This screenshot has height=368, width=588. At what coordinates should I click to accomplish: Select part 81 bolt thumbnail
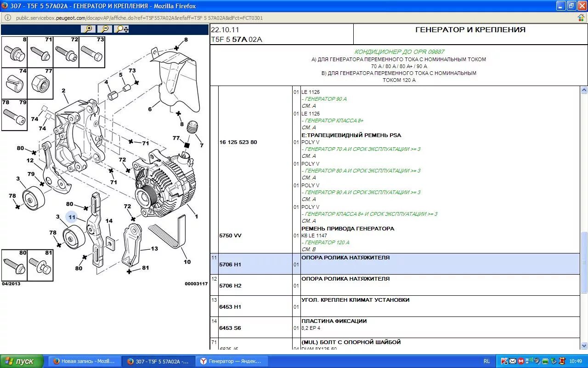click(40, 265)
